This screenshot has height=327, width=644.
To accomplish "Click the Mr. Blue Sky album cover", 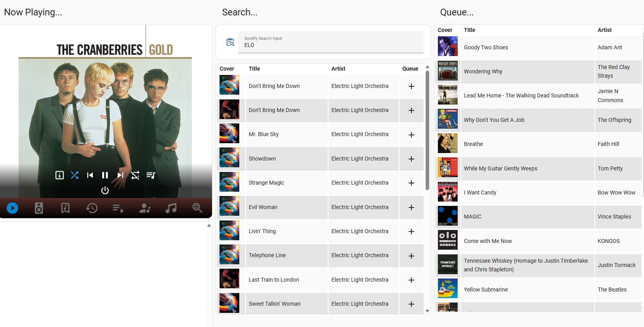I will 229,133.
